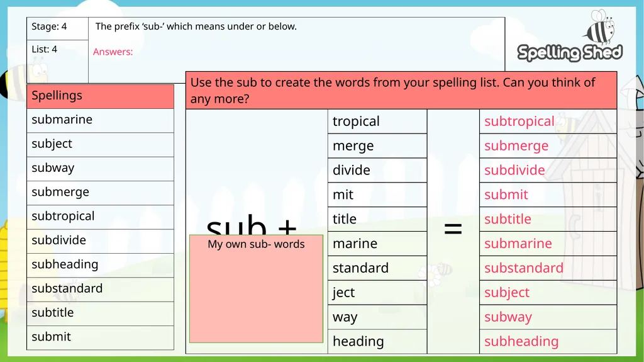Click the Spellings list header
644x362 pixels.
[x=100, y=96]
